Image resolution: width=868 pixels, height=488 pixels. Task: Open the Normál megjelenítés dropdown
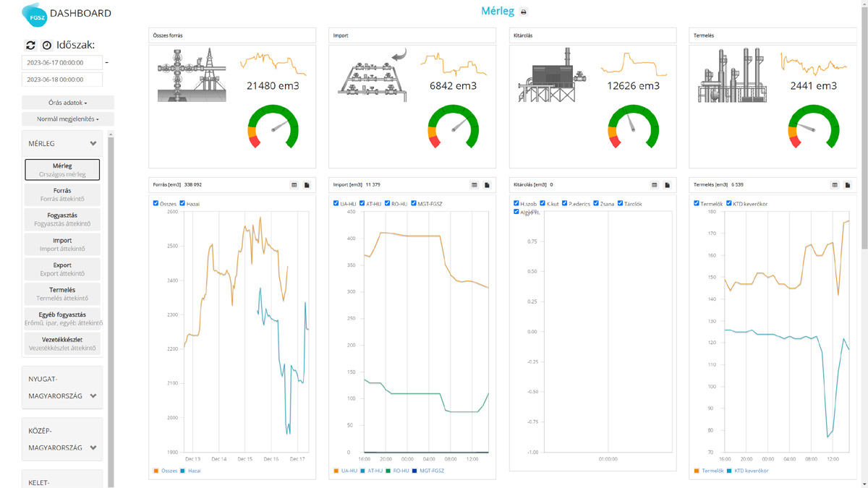pyautogui.click(x=68, y=119)
